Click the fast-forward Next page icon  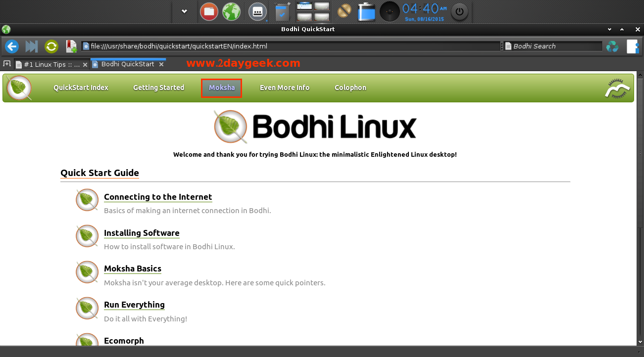point(32,46)
